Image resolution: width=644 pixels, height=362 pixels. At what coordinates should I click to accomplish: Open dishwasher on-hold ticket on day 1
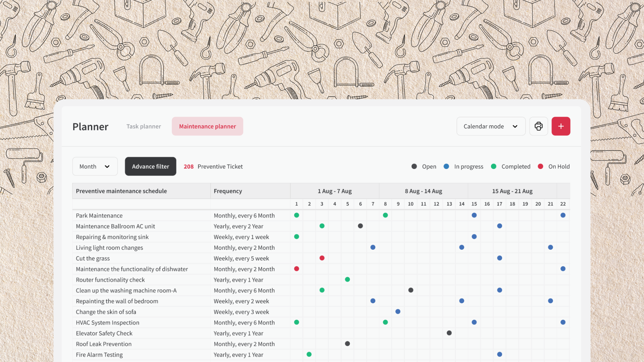297,269
